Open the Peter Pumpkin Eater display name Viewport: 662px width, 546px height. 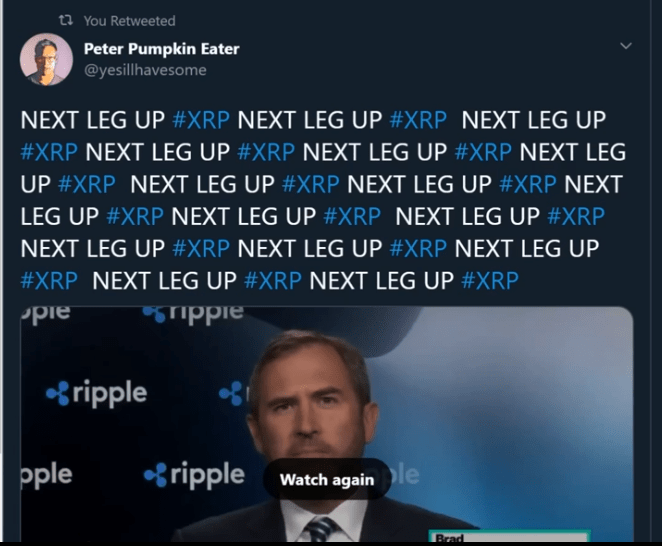161,49
